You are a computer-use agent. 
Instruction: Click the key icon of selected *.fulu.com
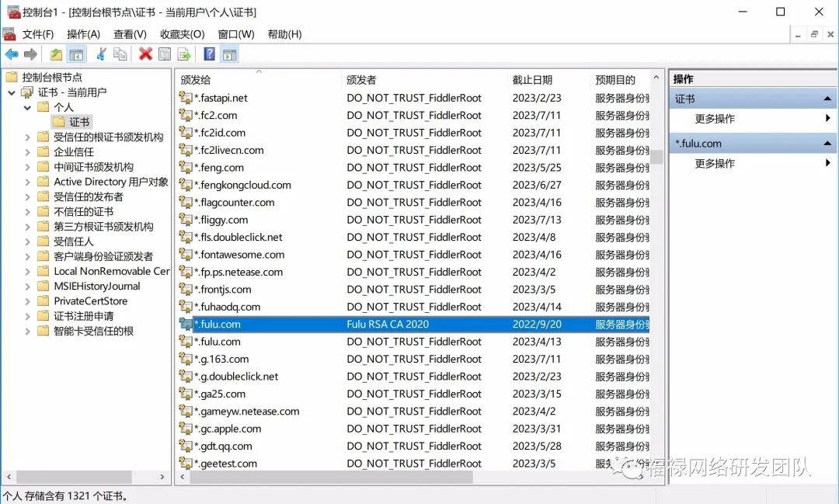coord(186,324)
